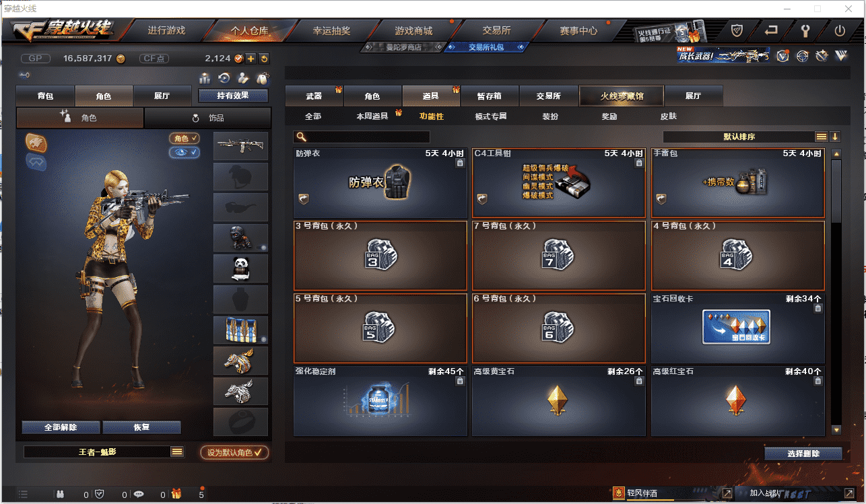The height and width of the screenshot is (504, 866).
Task: Toggle the 角色 checkmark option
Action: (184, 138)
